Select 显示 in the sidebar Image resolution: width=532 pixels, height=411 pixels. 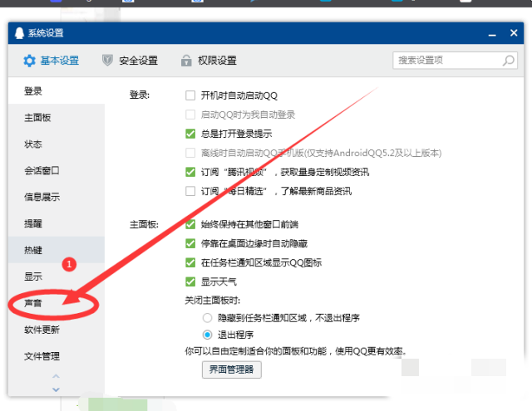[57, 276]
